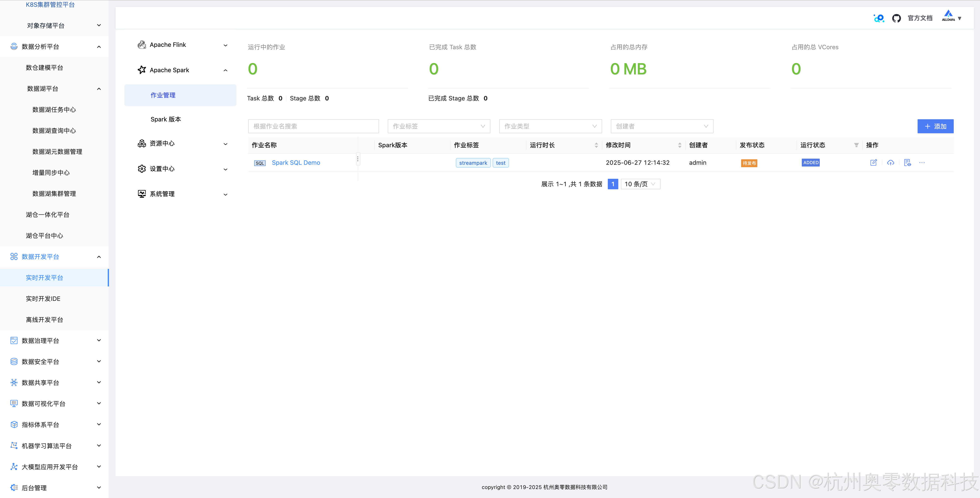Click the 数据安全平台 sidebar icon

coord(14,361)
